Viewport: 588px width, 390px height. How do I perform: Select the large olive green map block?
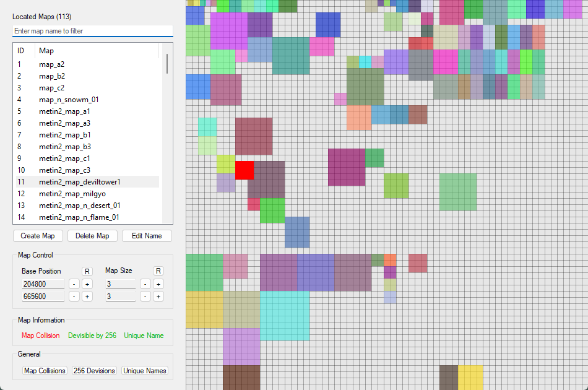(365, 87)
